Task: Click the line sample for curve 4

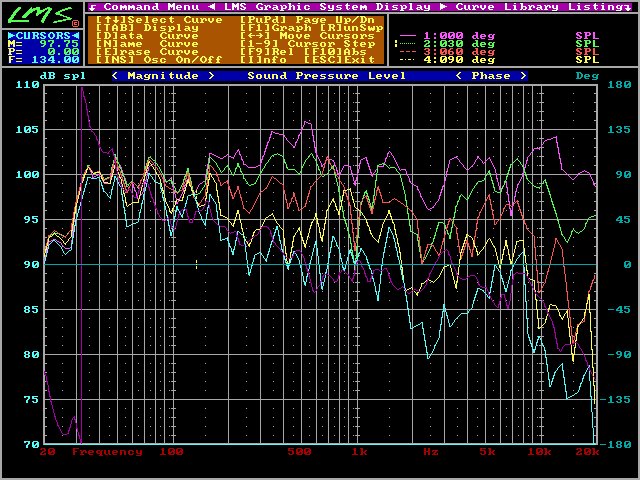Action: click(406, 59)
